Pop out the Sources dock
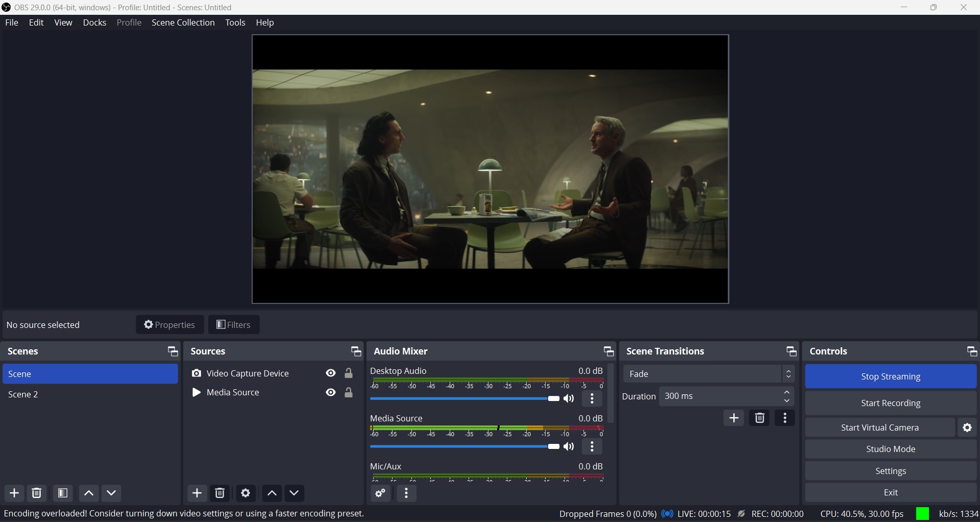The height and width of the screenshot is (522, 980). click(x=356, y=351)
